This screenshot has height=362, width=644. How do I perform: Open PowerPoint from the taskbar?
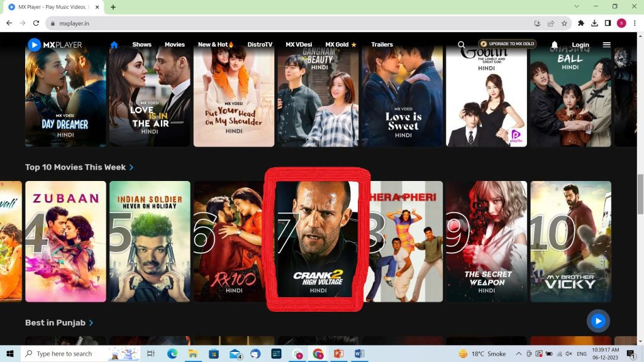[x=338, y=353]
